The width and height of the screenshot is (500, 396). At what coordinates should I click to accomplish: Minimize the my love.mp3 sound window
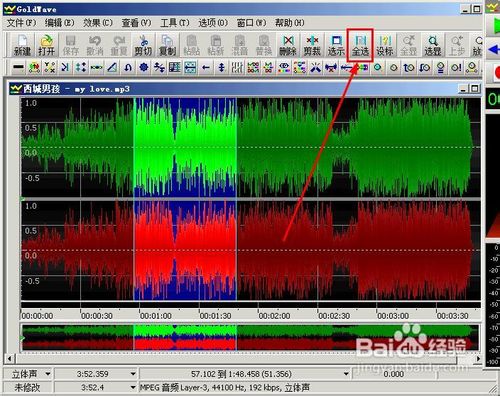coord(463,89)
